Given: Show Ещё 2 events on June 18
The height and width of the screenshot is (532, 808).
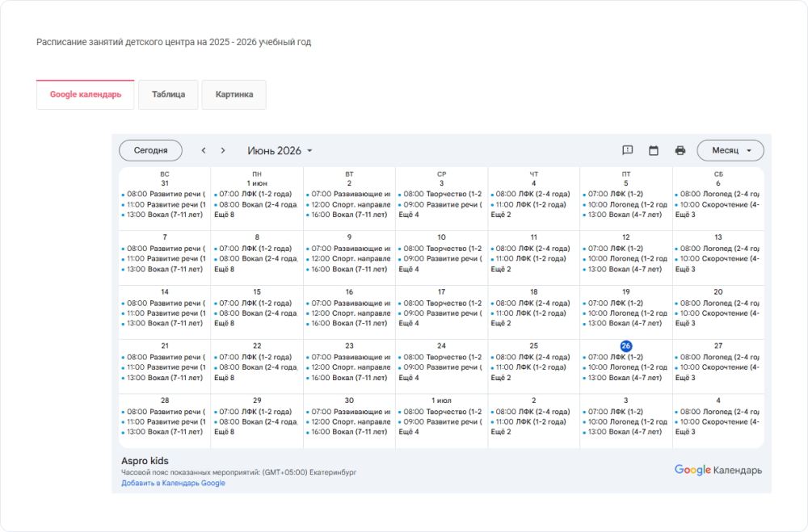Looking at the screenshot, I should 501,324.
